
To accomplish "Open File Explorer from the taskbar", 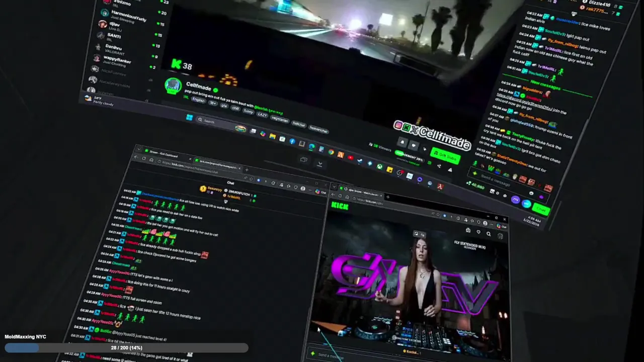I will click(x=272, y=136).
